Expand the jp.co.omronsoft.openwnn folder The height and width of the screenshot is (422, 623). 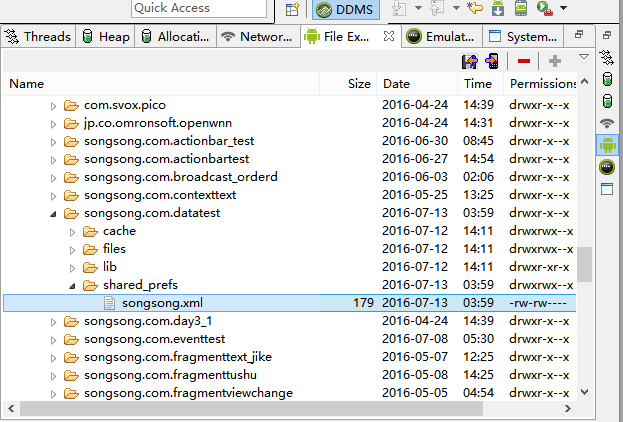(53, 124)
